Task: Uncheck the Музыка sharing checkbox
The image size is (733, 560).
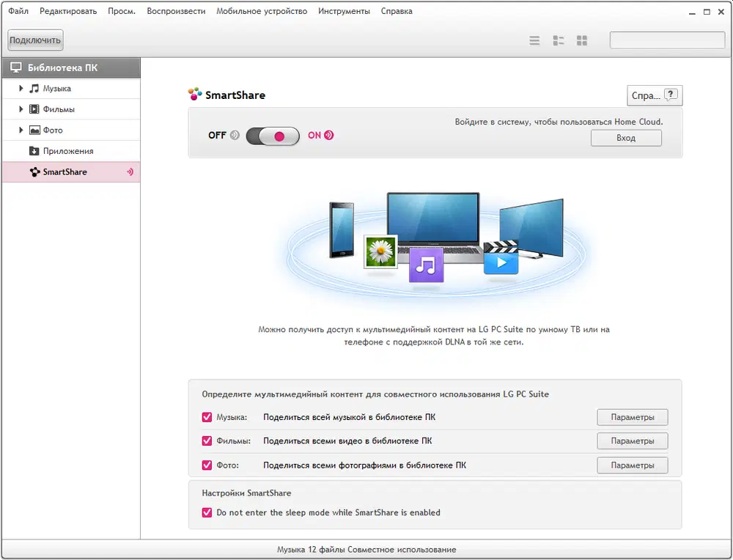Action: pos(207,417)
